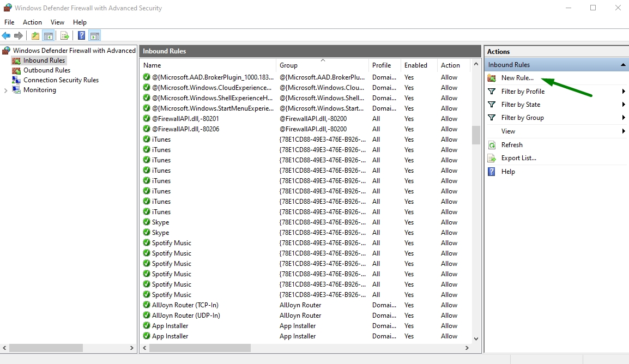Click tree pane horizontal scroll right arrow

click(131, 348)
